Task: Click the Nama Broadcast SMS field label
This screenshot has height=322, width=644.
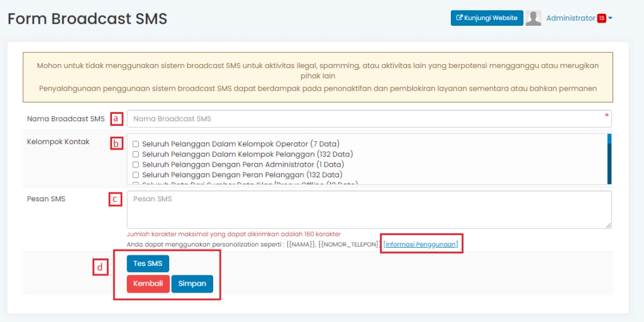Action: pyautogui.click(x=65, y=119)
